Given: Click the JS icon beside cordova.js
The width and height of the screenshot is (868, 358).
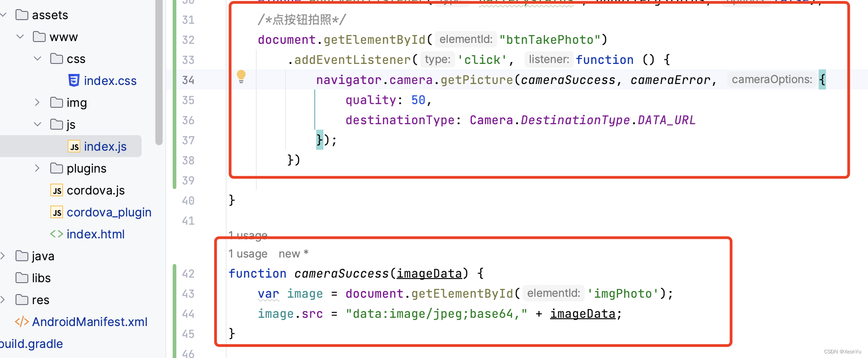Looking at the screenshot, I should pos(57,190).
